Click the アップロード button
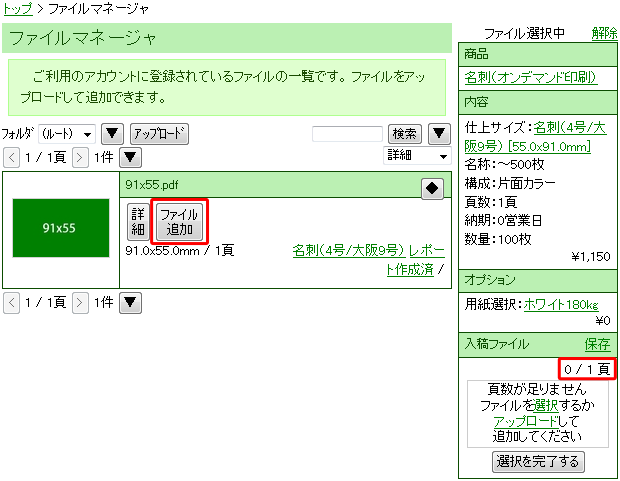This screenshot has width=620, height=481. point(159,134)
